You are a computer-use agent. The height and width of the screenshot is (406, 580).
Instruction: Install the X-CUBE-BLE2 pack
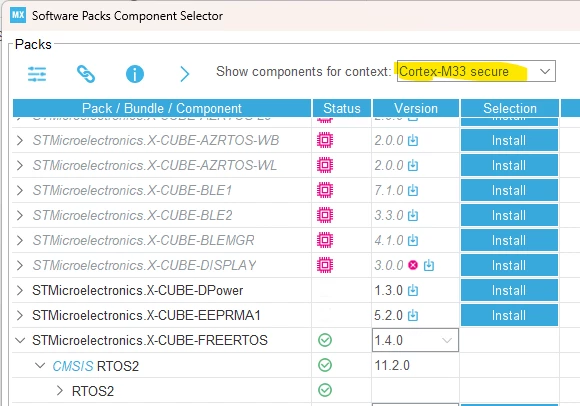(x=509, y=215)
